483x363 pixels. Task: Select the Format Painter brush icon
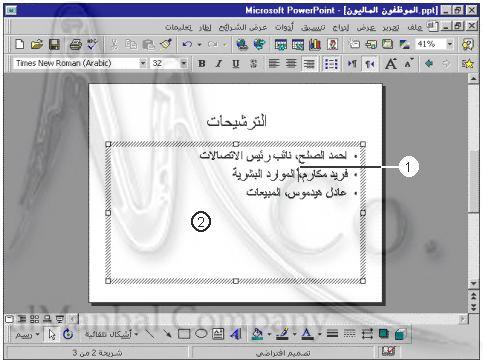166,44
